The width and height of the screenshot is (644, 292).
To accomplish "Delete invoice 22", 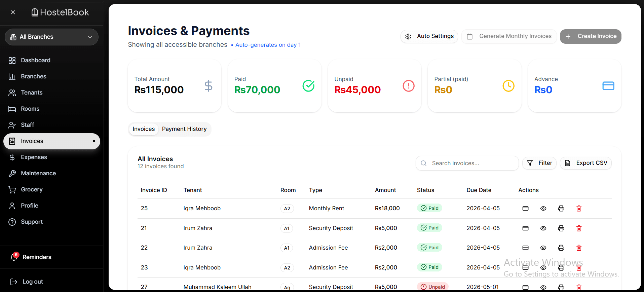I will pos(579,248).
